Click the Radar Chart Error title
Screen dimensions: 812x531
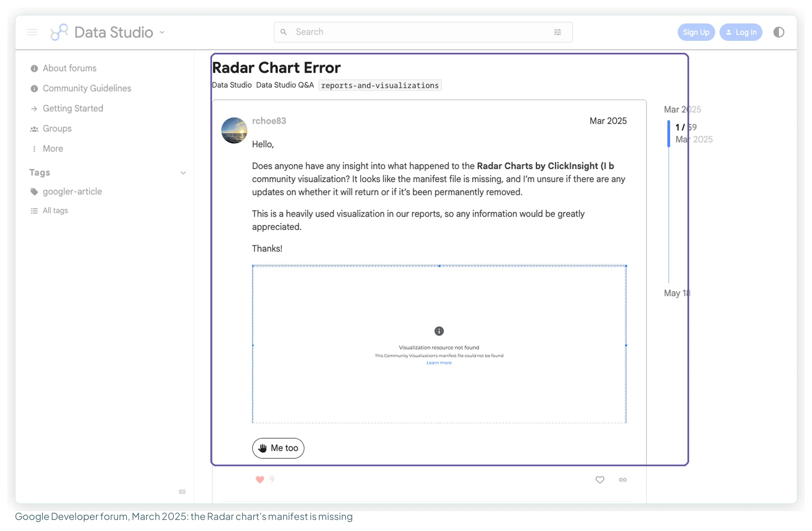[276, 68]
